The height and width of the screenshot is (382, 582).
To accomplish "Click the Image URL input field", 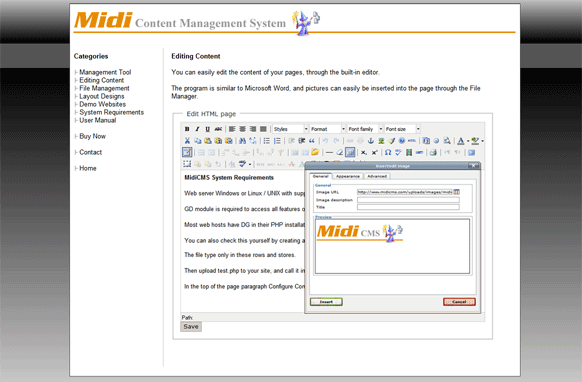I will (x=405, y=192).
